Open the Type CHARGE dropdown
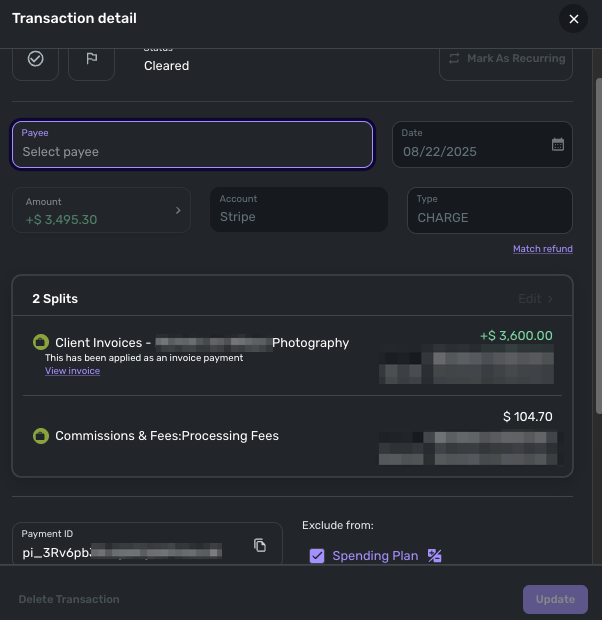This screenshot has height=620, width=602. pyautogui.click(x=489, y=210)
